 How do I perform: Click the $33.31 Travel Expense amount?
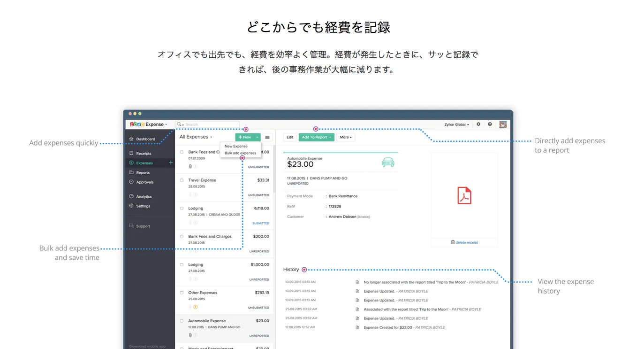click(263, 180)
